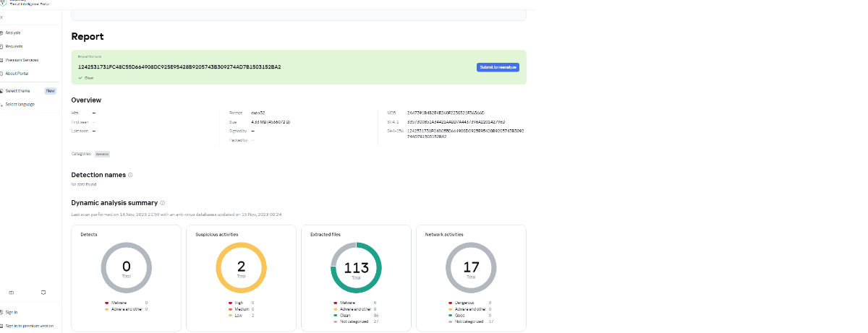The height and width of the screenshot is (333, 868).
Task: Click the Detection names info icon
Action: click(130, 175)
